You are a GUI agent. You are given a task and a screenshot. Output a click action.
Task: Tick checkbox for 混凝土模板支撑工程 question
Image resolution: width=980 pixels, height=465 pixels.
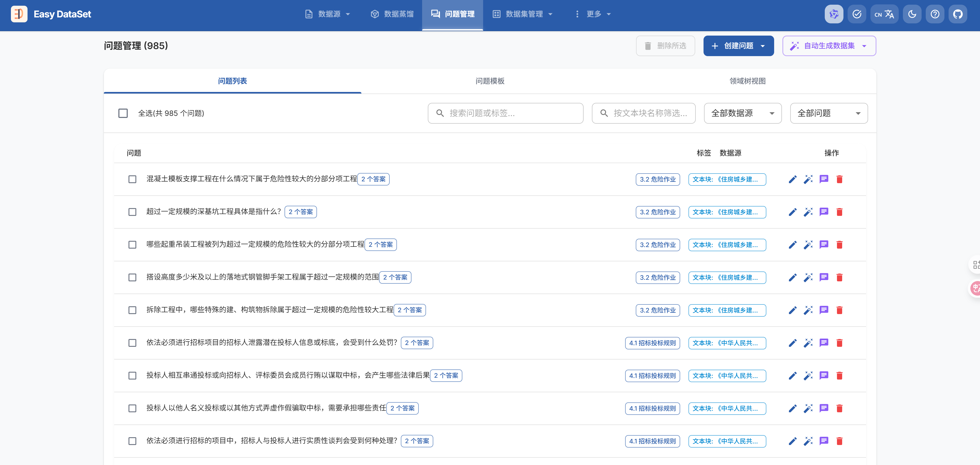click(x=132, y=179)
